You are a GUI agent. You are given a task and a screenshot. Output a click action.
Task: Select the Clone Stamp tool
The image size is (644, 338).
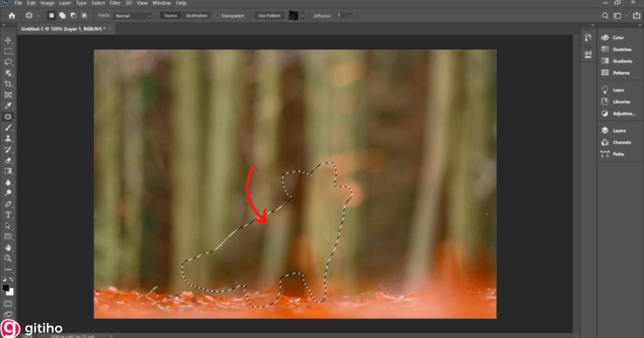point(8,138)
